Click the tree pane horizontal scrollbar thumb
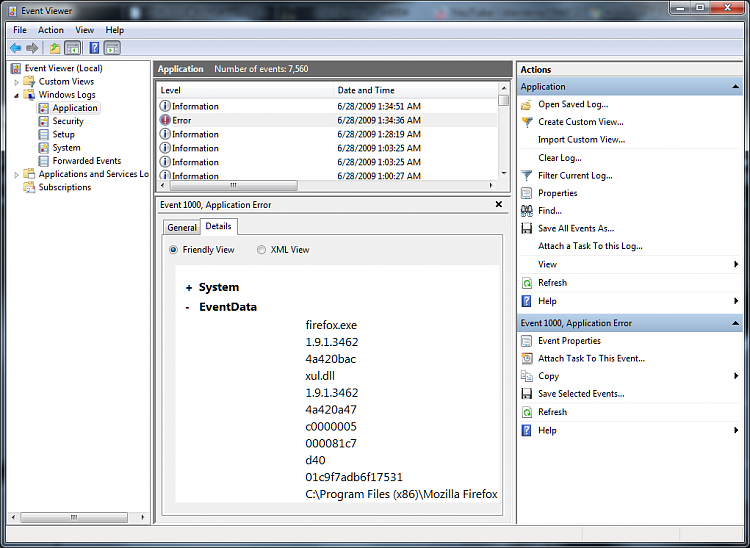This screenshot has width=750, height=548. [x=74, y=517]
